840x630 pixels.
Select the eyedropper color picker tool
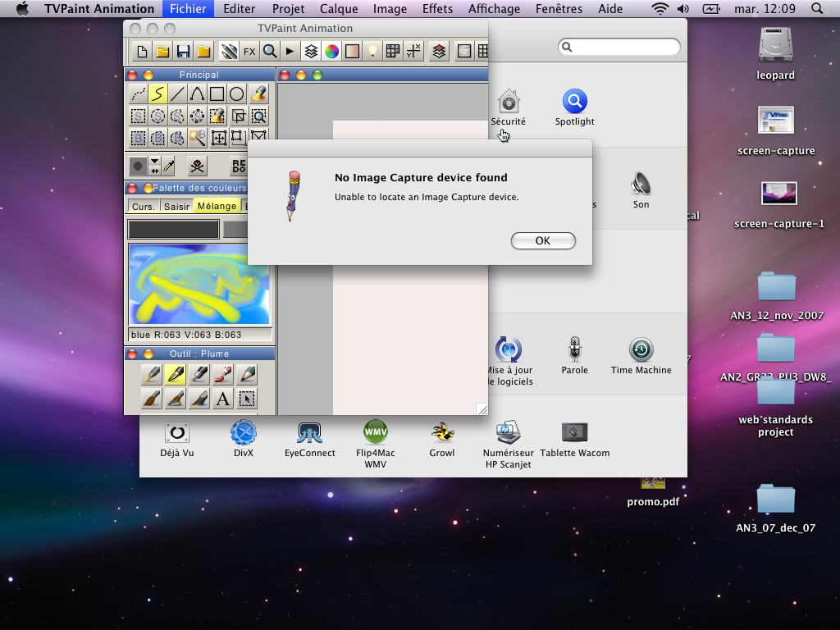(x=169, y=166)
